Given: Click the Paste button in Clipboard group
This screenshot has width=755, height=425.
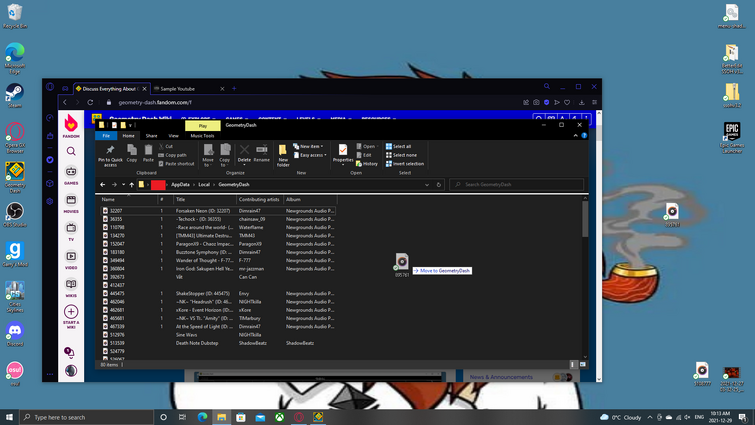Looking at the screenshot, I should tap(148, 154).
